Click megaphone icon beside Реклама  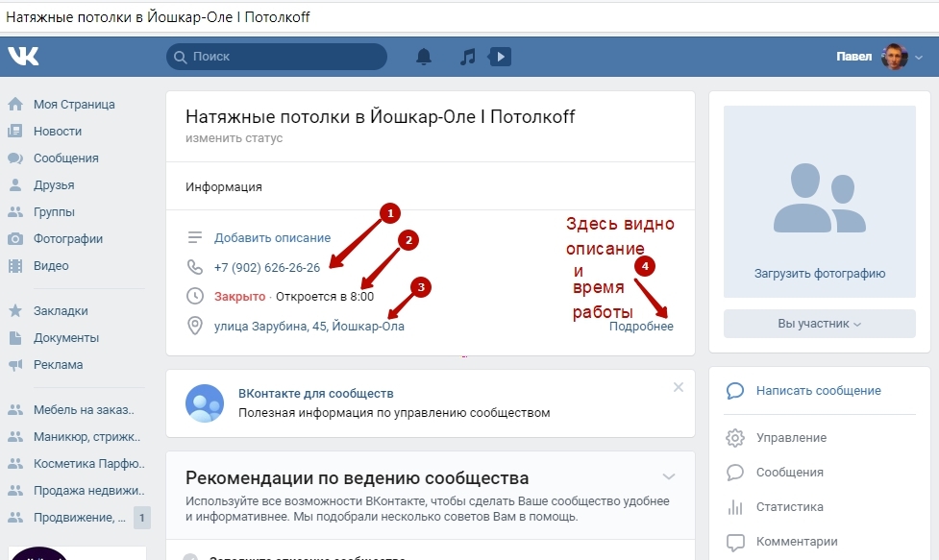tap(15, 364)
